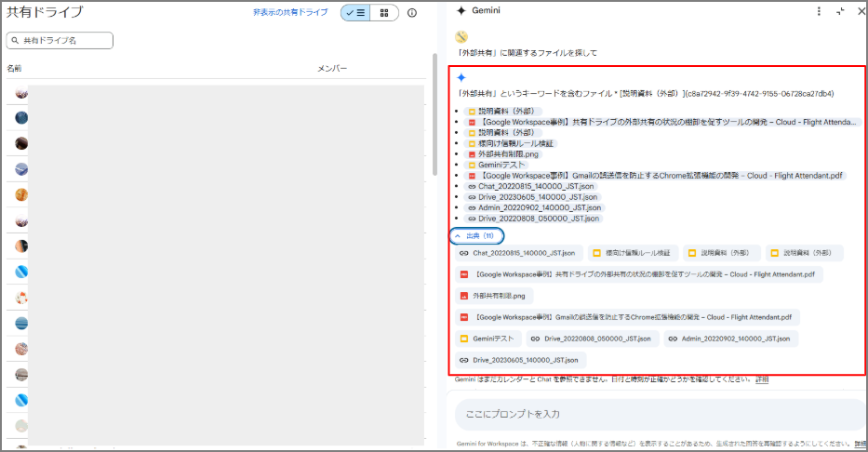
Task: Open the Drive_20230605_140000 source chip
Action: 520,360
